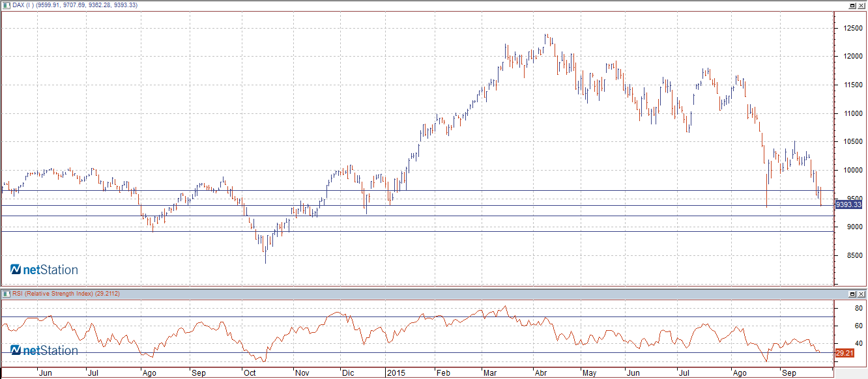Click the 2015 year marker on time axis
868x379 pixels.
click(x=396, y=374)
